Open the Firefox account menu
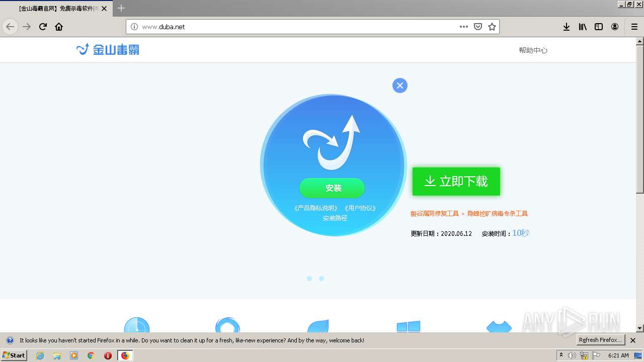The image size is (644, 362). tap(615, 27)
